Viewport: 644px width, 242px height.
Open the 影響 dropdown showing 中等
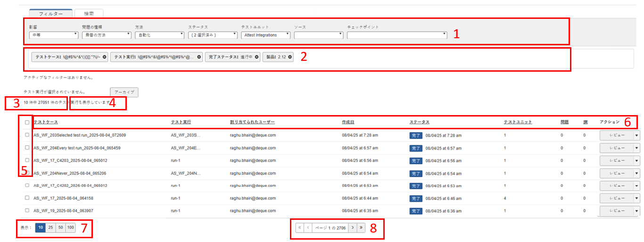click(53, 35)
